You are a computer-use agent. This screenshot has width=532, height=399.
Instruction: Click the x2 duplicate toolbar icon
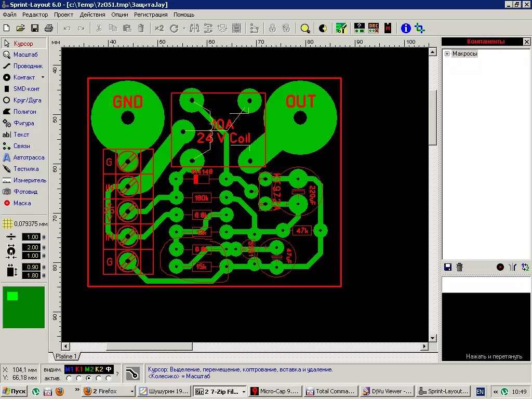coord(159,28)
